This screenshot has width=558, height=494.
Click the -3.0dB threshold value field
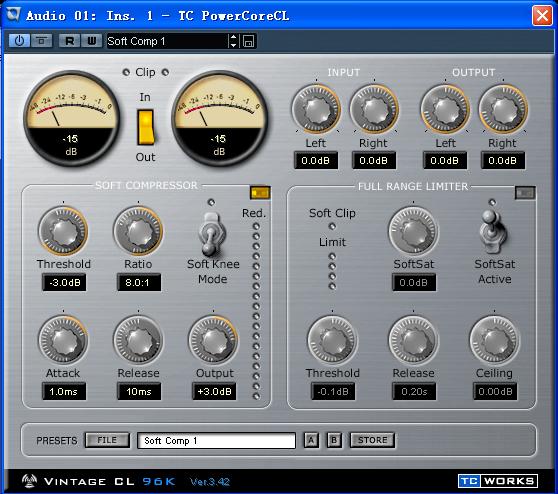(64, 283)
